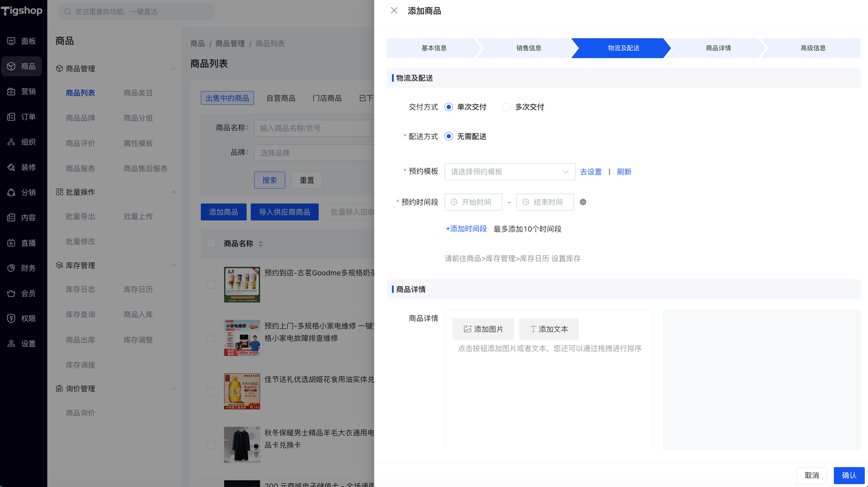Click the 装修 decoration sidebar icon
Screen dimensions: 868x487
11,167
